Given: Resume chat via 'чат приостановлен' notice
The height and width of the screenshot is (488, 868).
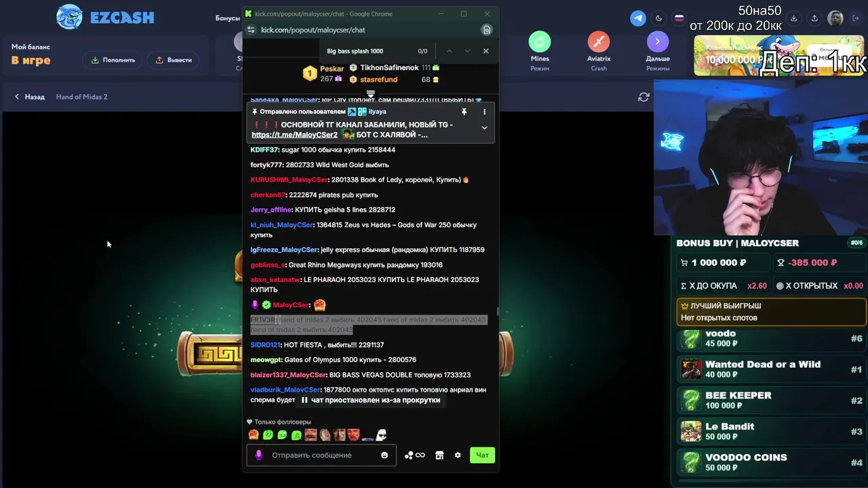Looking at the screenshot, I should click(x=370, y=400).
